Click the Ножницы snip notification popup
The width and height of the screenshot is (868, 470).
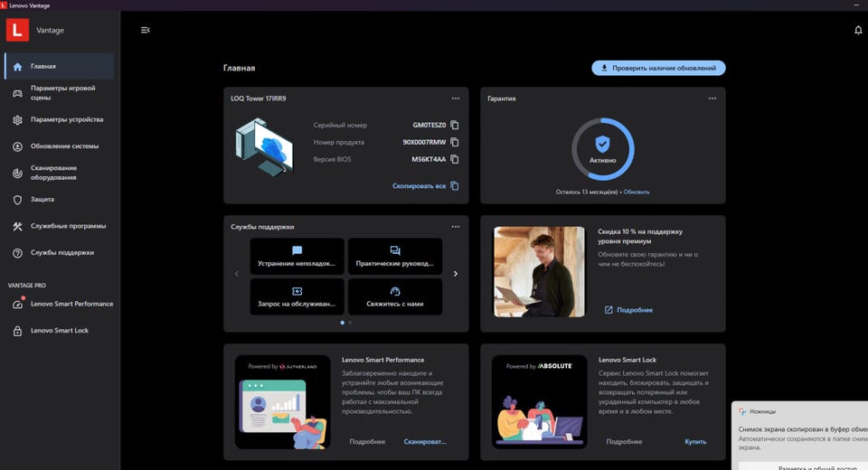(x=800, y=436)
